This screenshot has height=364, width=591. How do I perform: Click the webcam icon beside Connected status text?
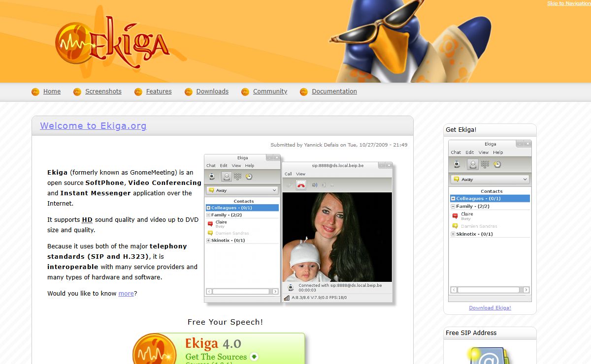[x=291, y=288]
